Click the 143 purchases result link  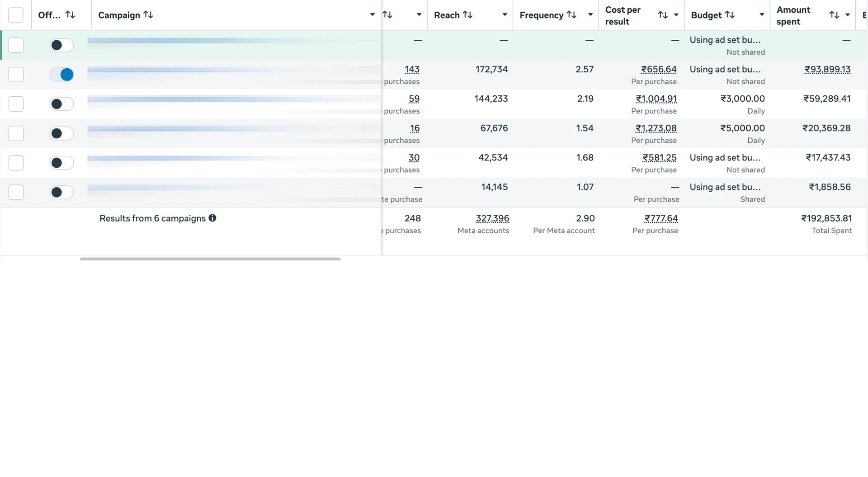[x=412, y=70]
